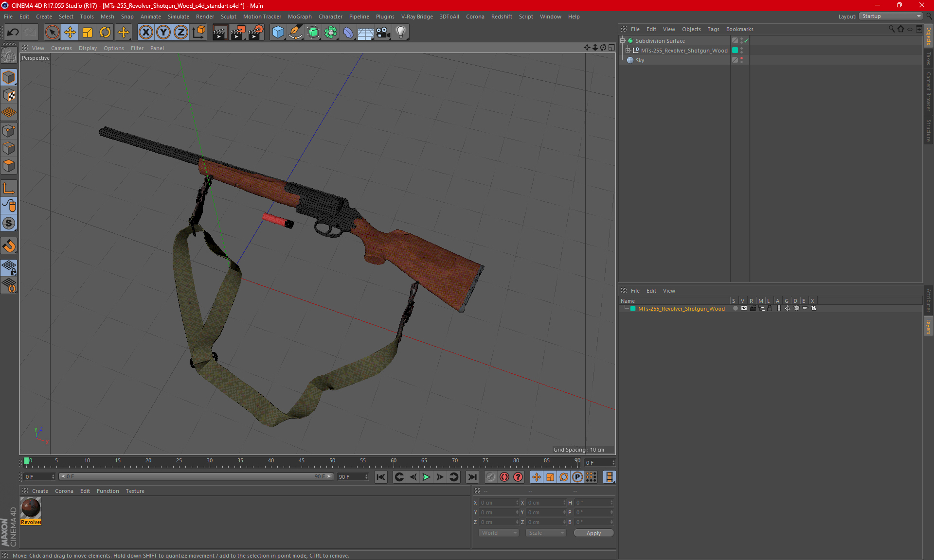Click the Apply button
This screenshot has height=560, width=934.
[x=593, y=533]
